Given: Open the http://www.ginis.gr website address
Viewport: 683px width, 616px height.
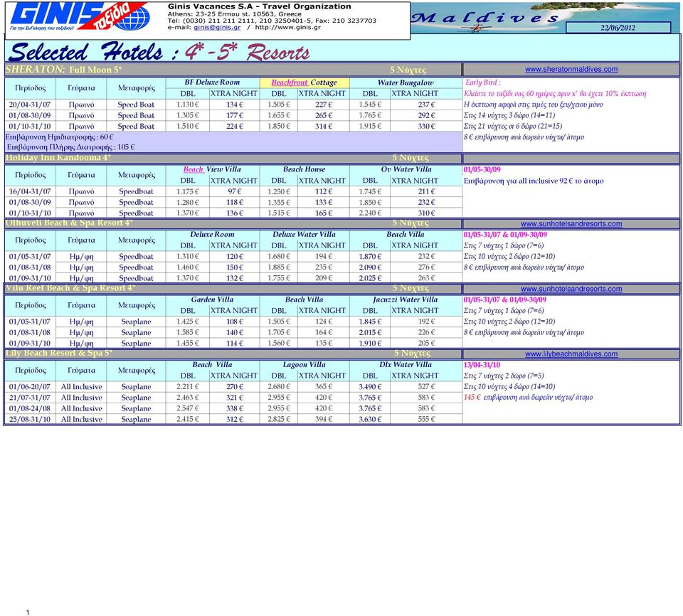Looking at the screenshot, I should click(288, 27).
